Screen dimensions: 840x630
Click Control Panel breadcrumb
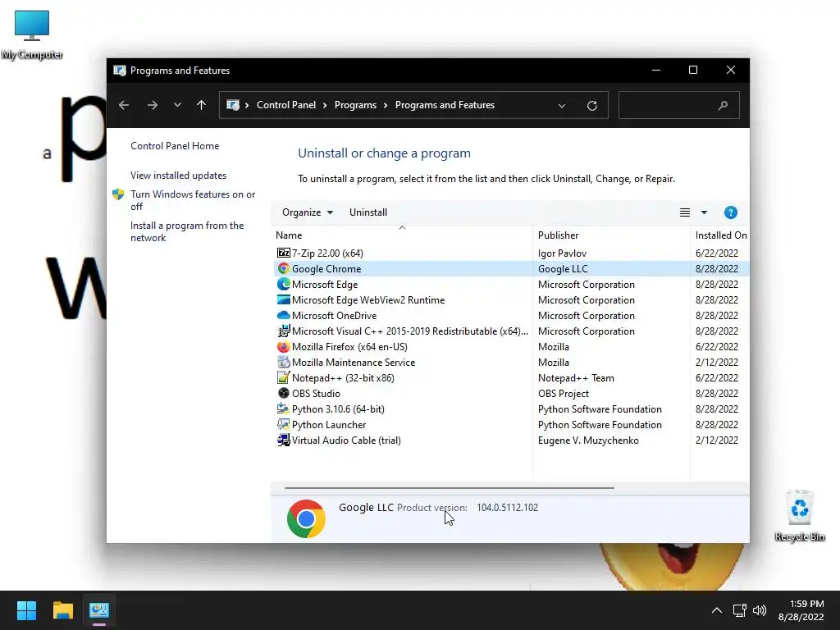click(286, 105)
